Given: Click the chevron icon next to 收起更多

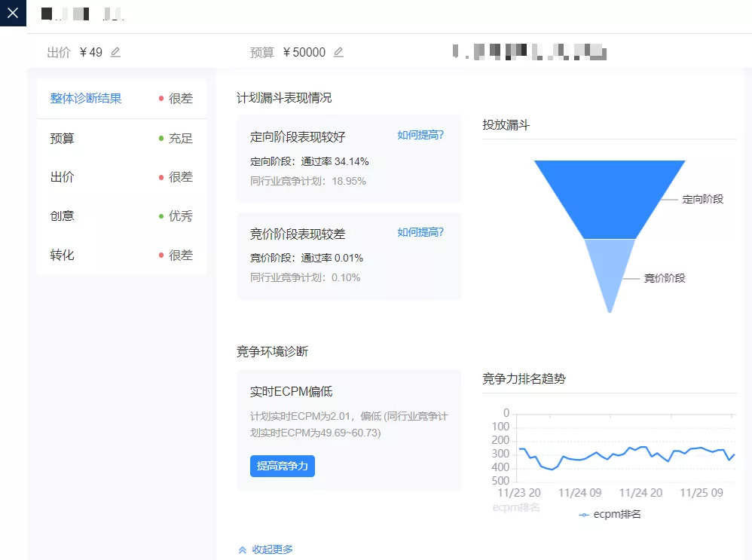Looking at the screenshot, I should 242,549.
